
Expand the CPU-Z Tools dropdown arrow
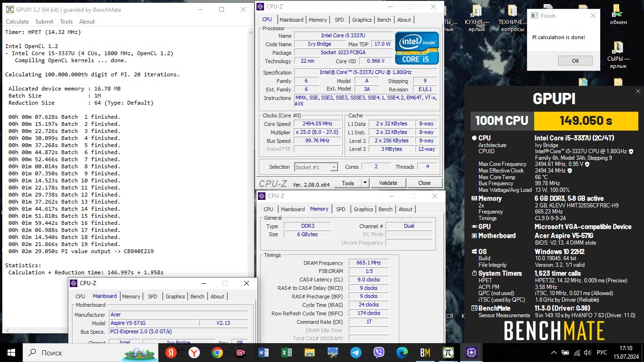[x=365, y=183]
